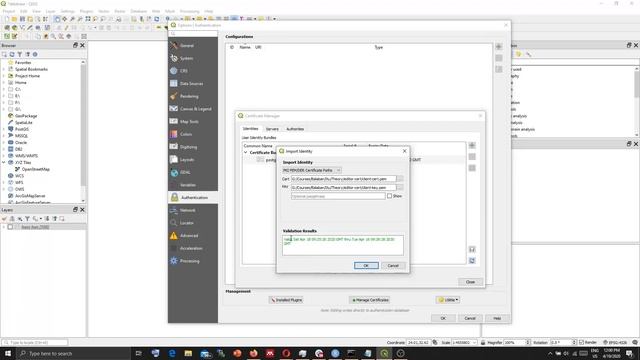
Task: Browse for Cert file path
Action: pos(400,179)
